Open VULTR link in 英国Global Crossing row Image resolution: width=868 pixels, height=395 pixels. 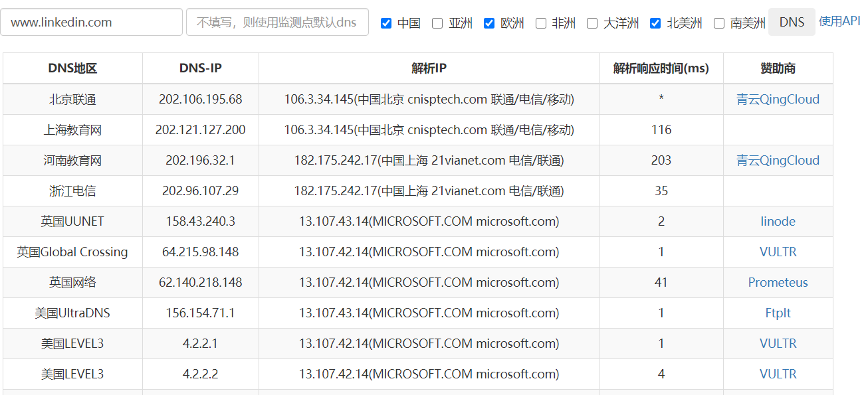click(778, 252)
